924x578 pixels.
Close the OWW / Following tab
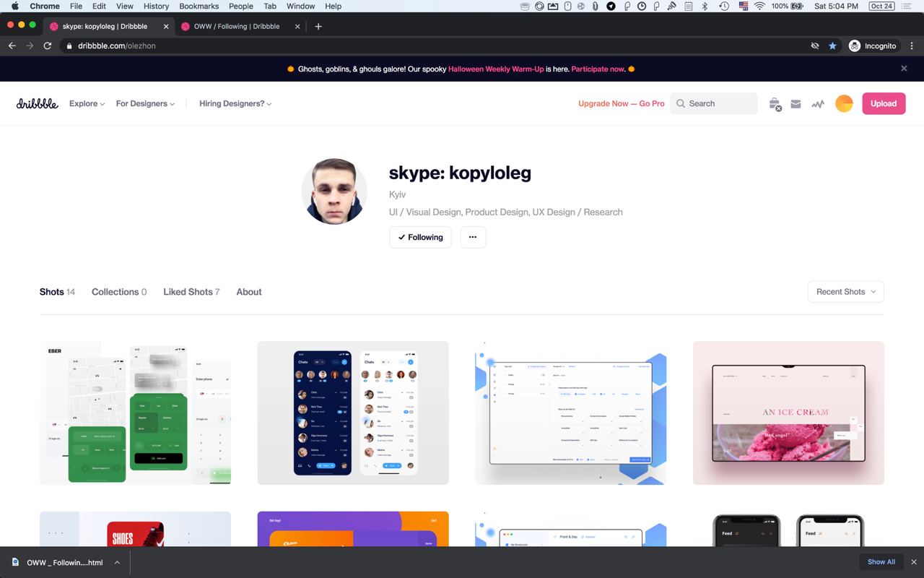[297, 26]
